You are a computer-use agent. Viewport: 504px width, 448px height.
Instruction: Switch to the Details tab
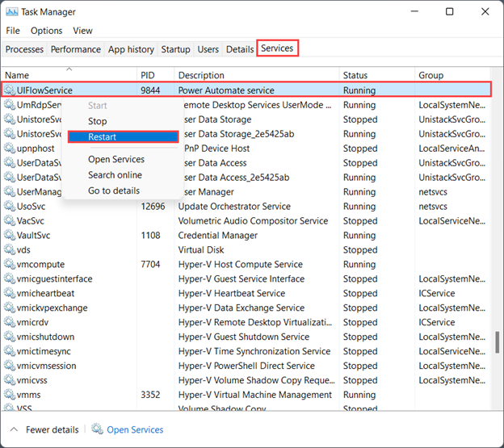point(240,49)
